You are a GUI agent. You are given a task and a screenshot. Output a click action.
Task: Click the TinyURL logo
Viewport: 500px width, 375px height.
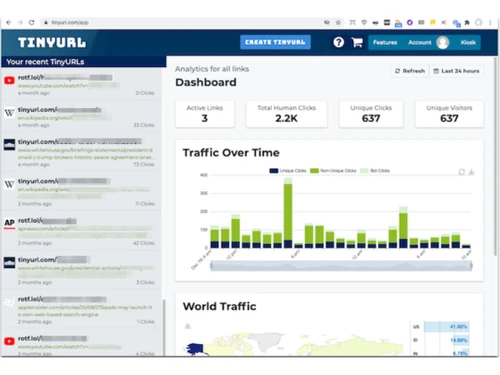click(x=52, y=42)
